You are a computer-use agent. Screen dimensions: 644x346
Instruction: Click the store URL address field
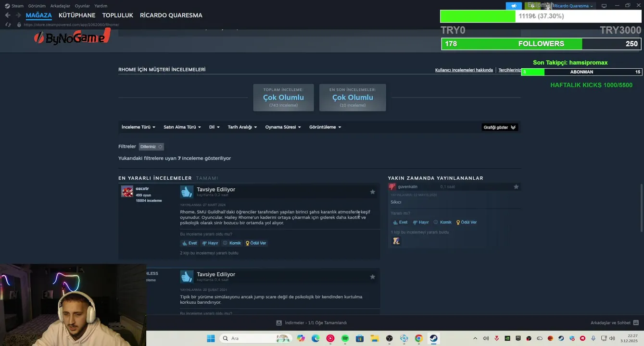(x=71, y=25)
